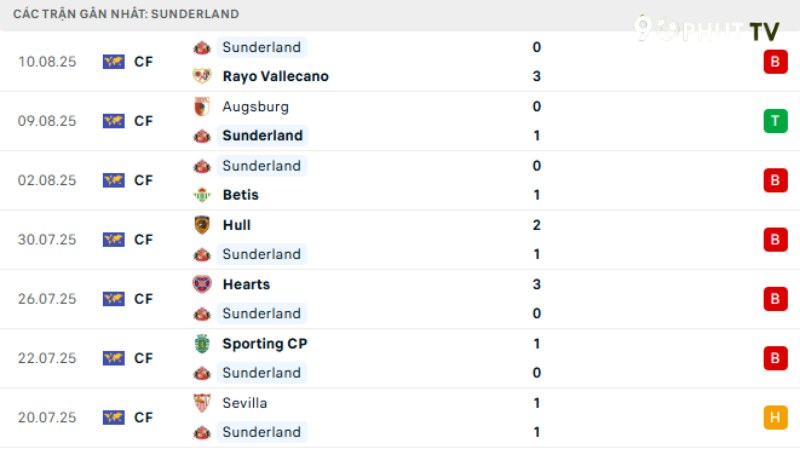Click the Hull City tiger logo
Screen dimensions: 800x450
(x=202, y=225)
